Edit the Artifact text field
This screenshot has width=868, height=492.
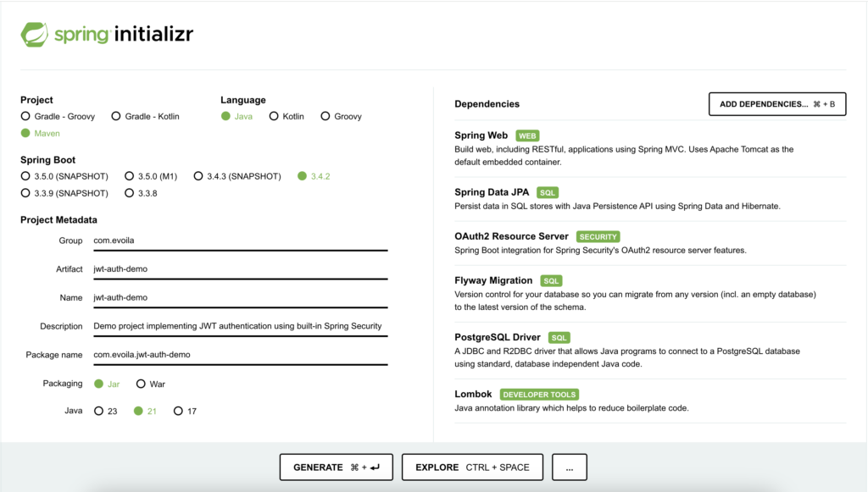click(240, 269)
